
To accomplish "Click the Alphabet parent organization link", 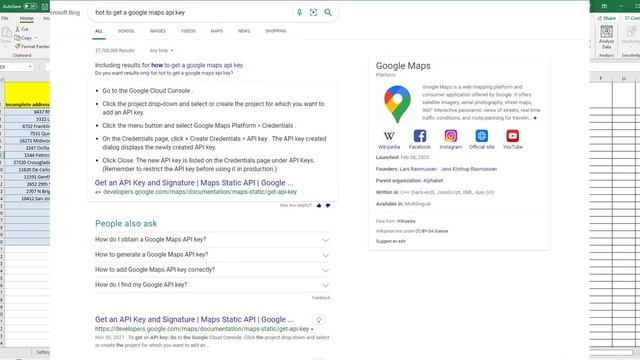I will [x=433, y=180].
